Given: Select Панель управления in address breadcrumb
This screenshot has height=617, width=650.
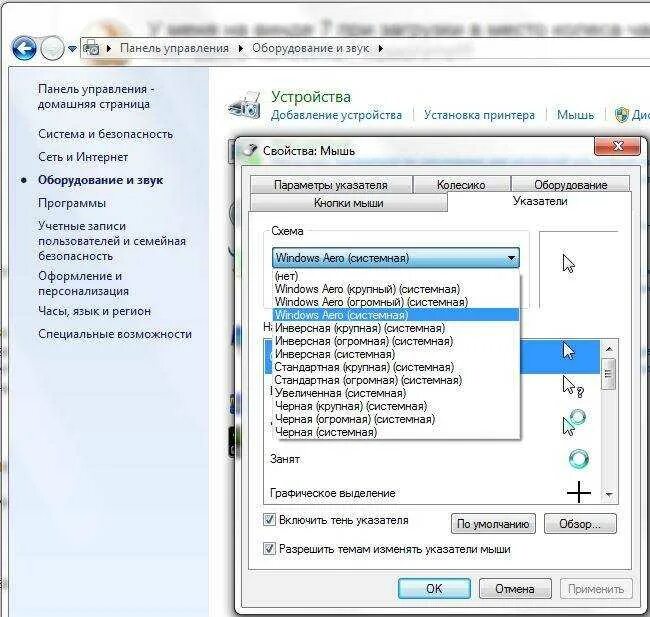Looking at the screenshot, I should coord(174,48).
